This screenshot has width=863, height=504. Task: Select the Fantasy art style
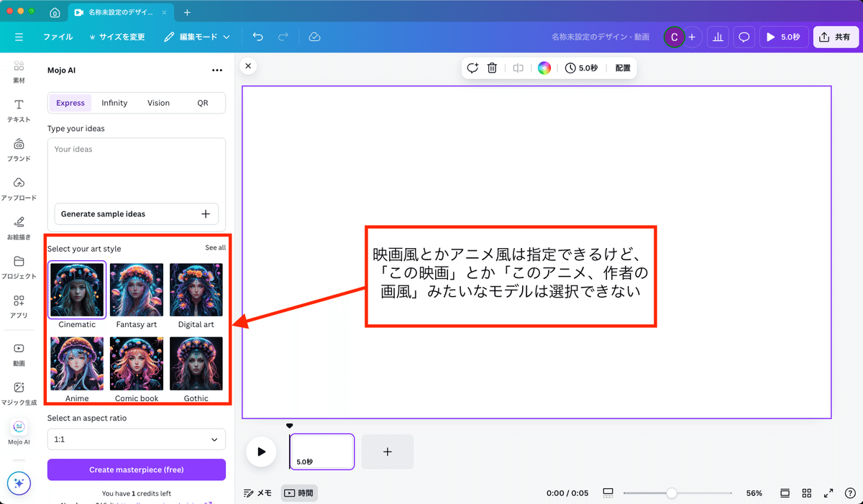point(137,290)
